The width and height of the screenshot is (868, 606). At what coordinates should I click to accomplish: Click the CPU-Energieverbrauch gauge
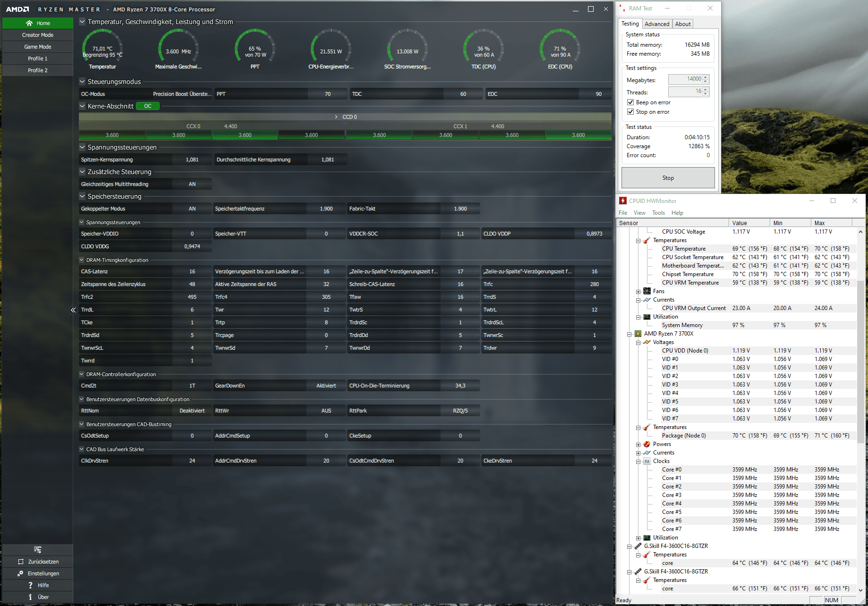[x=331, y=49]
